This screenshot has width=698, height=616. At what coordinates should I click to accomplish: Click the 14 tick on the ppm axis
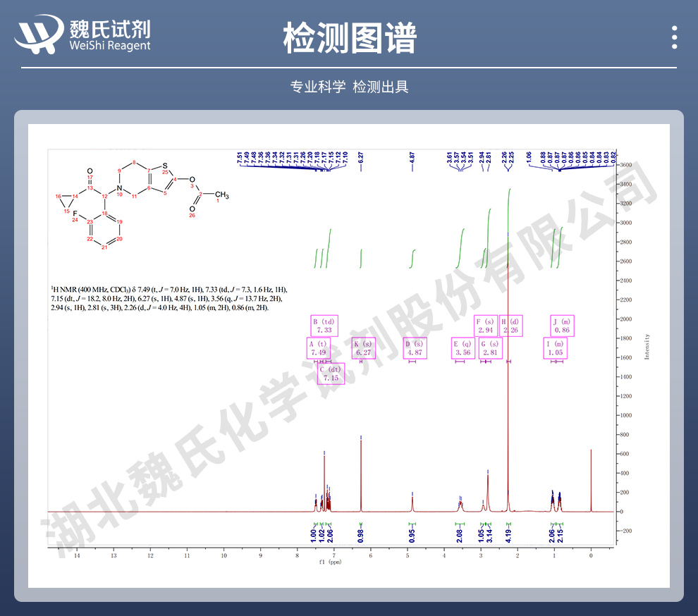click(77, 555)
